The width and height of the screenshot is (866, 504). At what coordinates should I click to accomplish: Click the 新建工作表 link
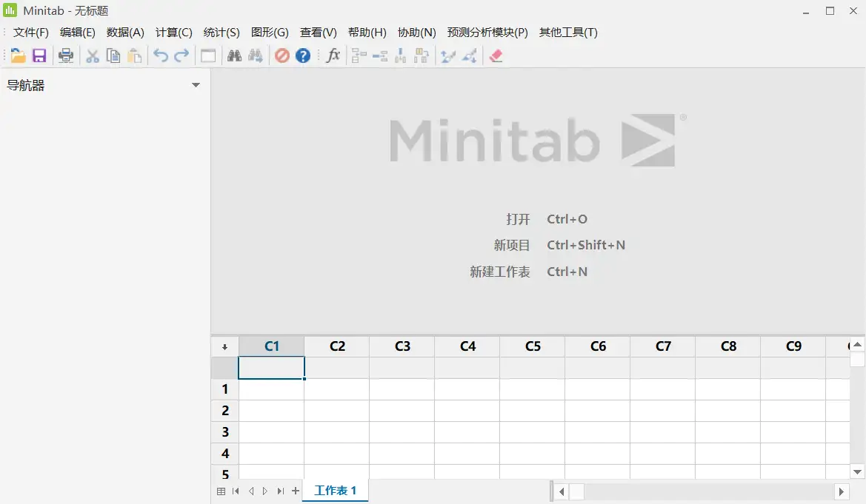point(500,272)
